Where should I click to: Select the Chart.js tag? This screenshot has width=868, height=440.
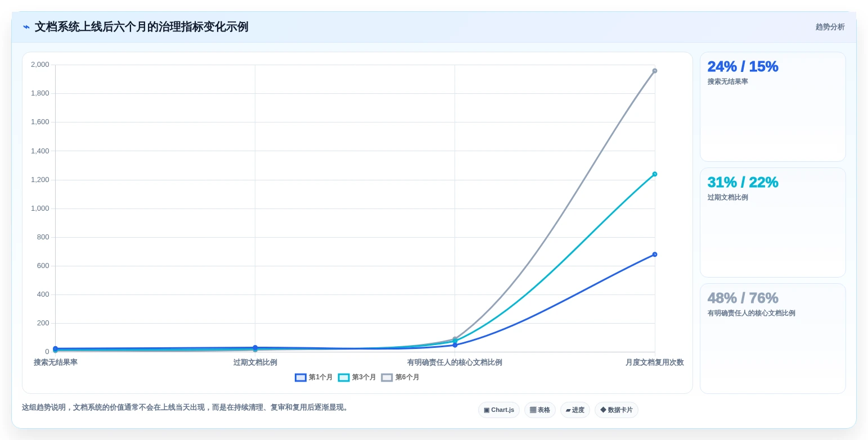coord(499,410)
